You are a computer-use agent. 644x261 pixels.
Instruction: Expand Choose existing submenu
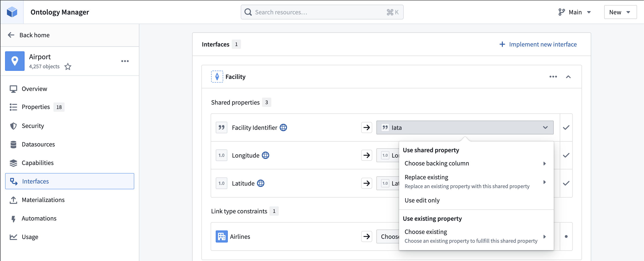tap(476, 236)
